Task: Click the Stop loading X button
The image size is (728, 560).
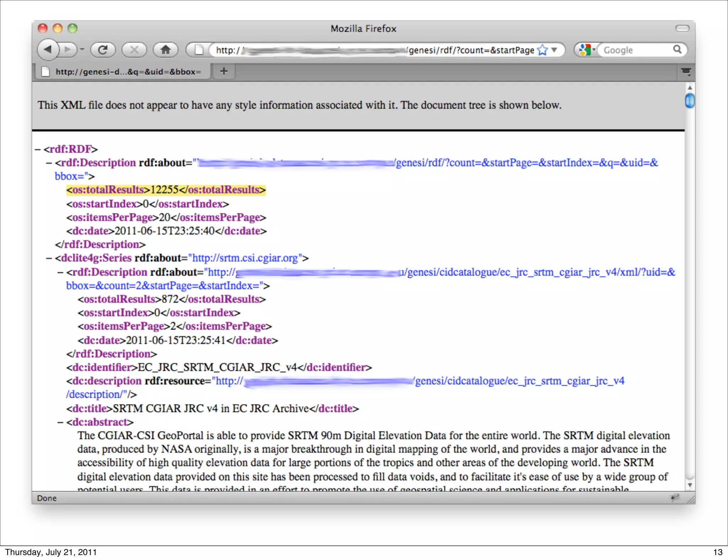Action: click(x=134, y=50)
